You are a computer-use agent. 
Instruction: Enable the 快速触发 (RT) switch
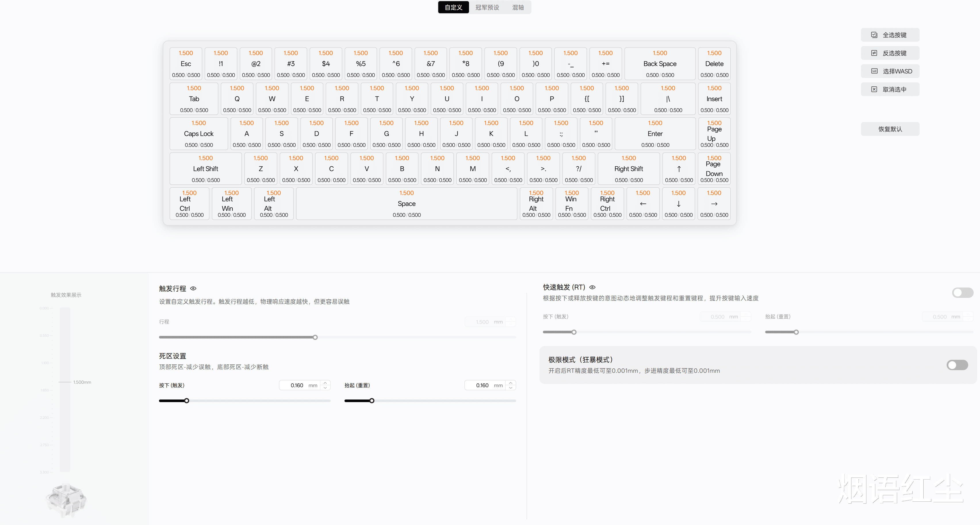click(x=962, y=293)
